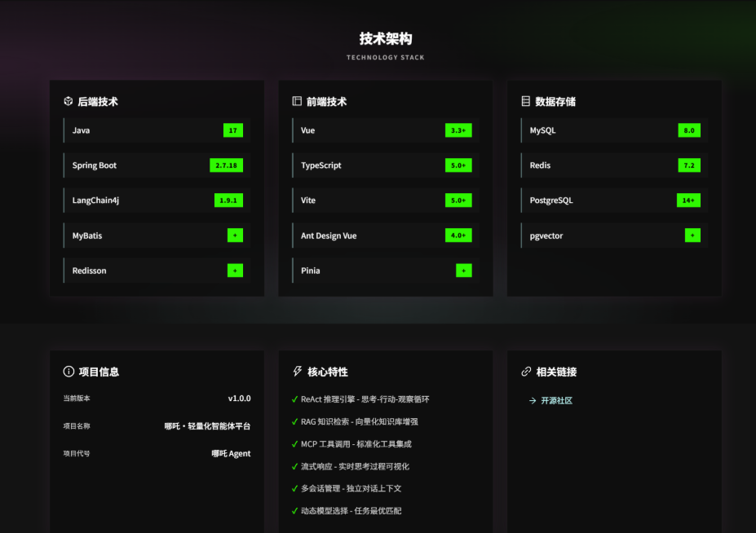
Task: Select the Pinia text label
Action: (x=311, y=271)
